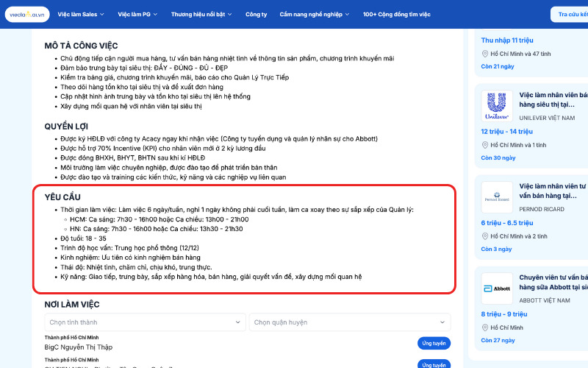Open Unilever nhân viên bán hàng job
The image size is (588, 368).
click(x=553, y=99)
